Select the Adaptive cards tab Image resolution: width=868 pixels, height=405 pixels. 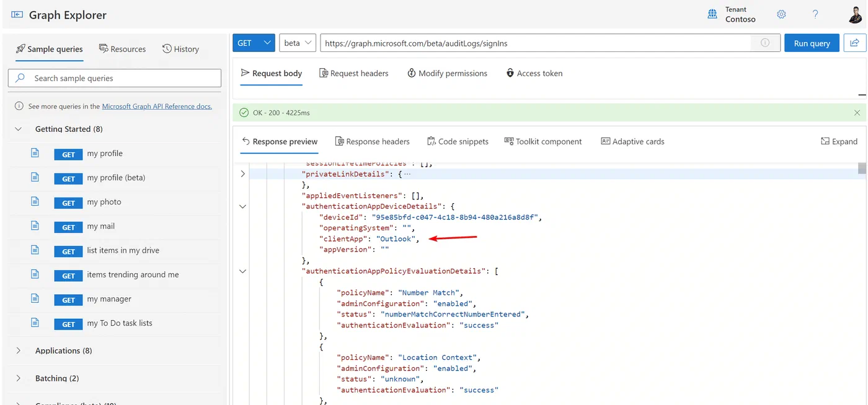pyautogui.click(x=632, y=141)
